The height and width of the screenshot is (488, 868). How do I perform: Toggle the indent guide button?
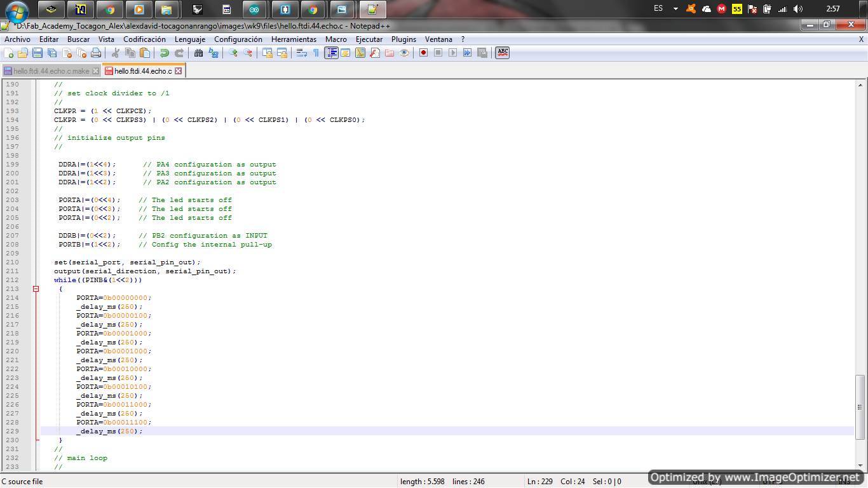(x=331, y=53)
